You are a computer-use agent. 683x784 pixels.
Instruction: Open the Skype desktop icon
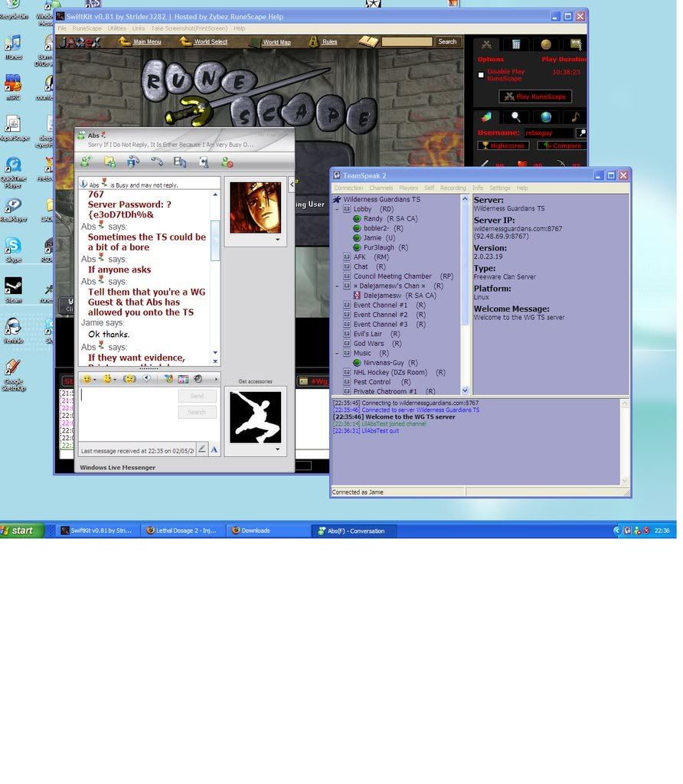[x=13, y=250]
